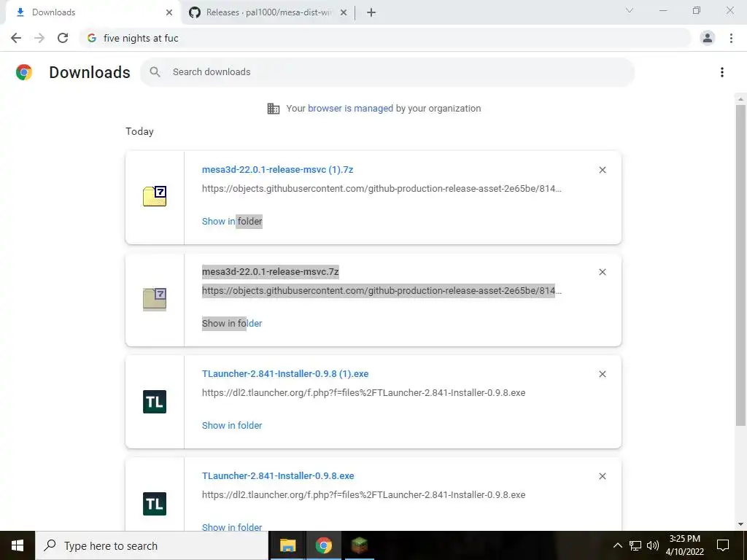Show mesa3d-22.0.1-release-msvc.7z in folder
747x560 pixels.
tap(232, 323)
